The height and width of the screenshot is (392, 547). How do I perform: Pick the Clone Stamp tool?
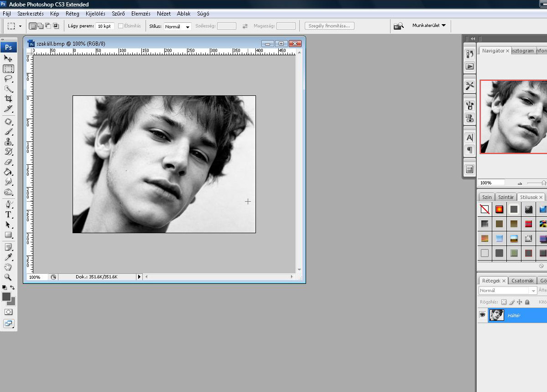pos(8,141)
